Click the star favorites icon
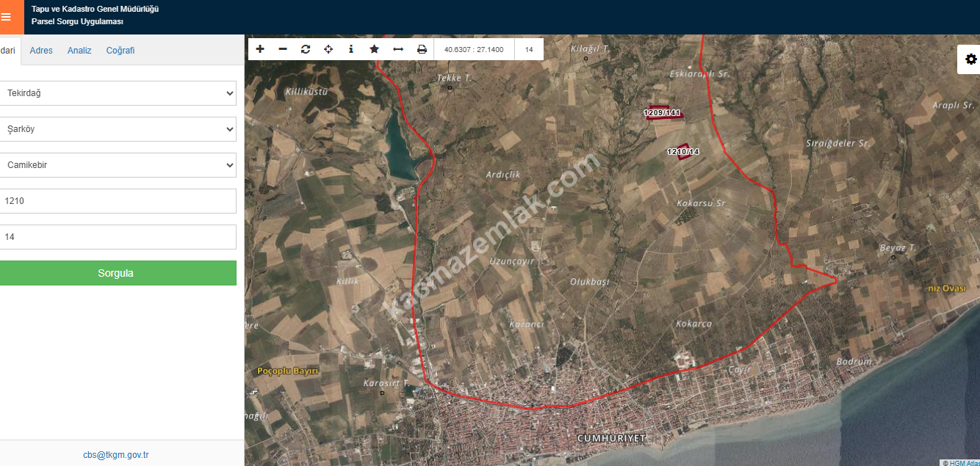The height and width of the screenshot is (466, 980). (x=374, y=49)
